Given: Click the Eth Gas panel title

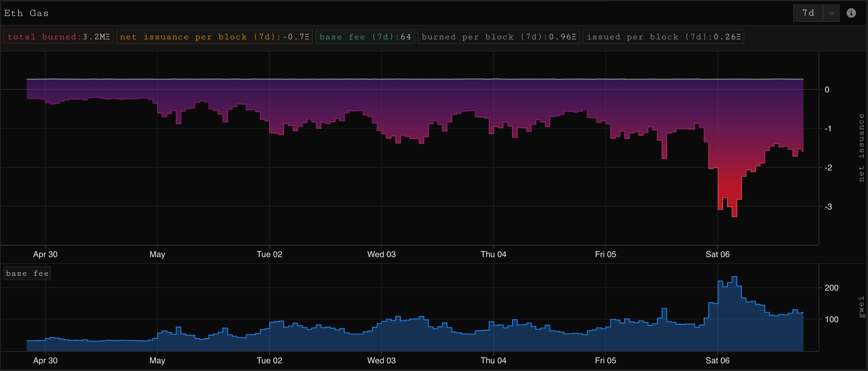Looking at the screenshot, I should (x=26, y=13).
